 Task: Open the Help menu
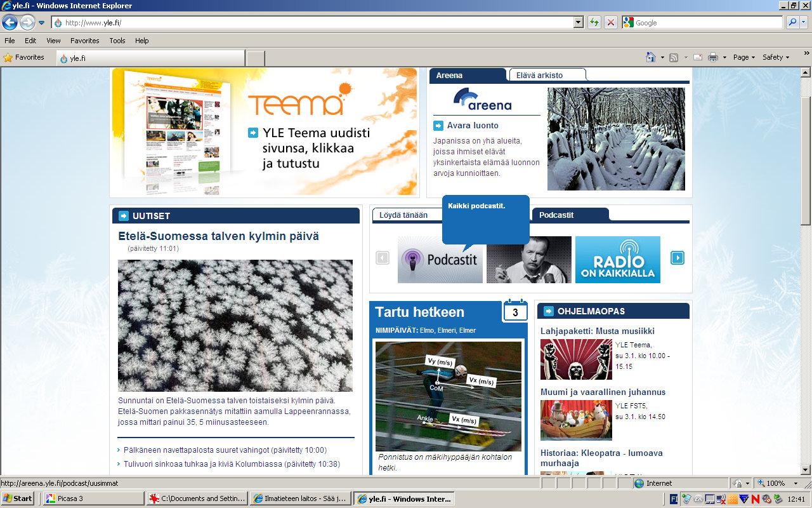pos(142,40)
